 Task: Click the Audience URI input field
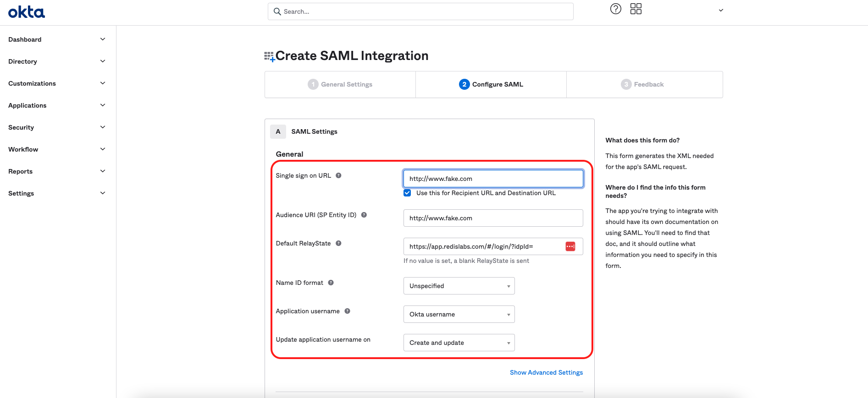pos(493,218)
